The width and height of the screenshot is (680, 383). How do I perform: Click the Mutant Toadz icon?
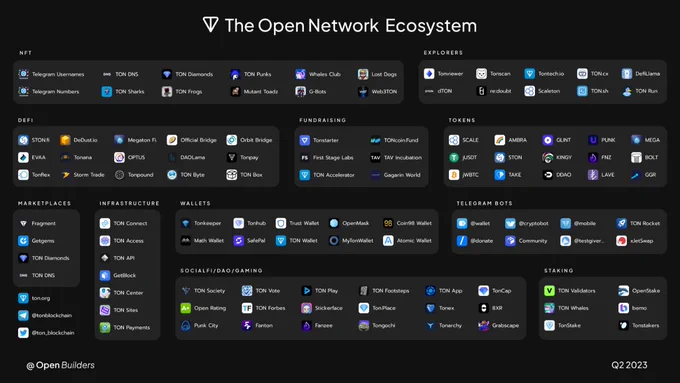pos(235,92)
